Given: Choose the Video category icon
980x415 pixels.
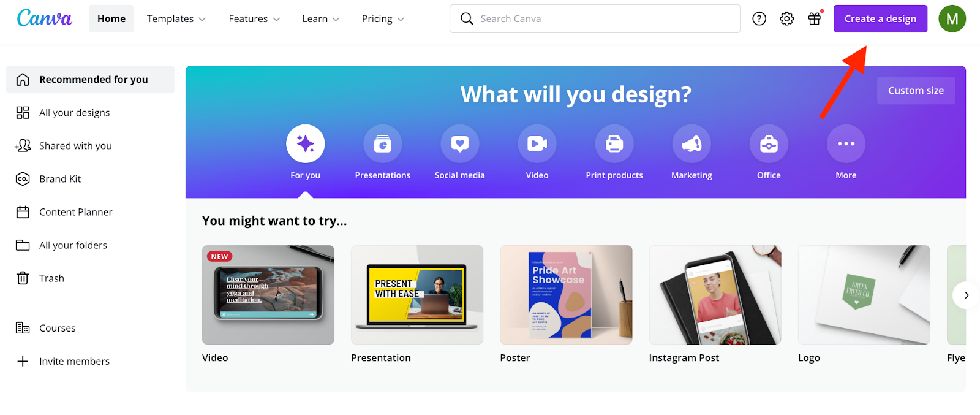Looking at the screenshot, I should [537, 144].
